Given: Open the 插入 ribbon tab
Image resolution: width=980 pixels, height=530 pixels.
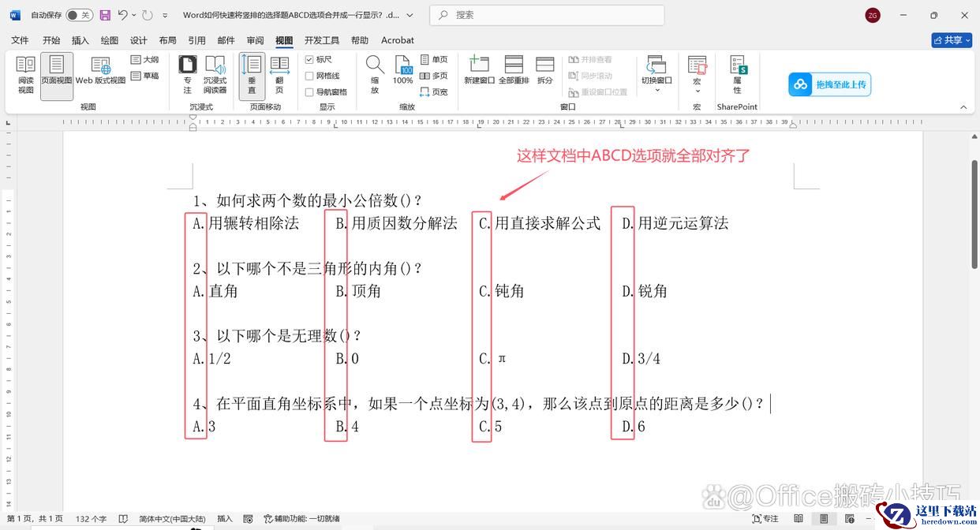Looking at the screenshot, I should pos(80,40).
